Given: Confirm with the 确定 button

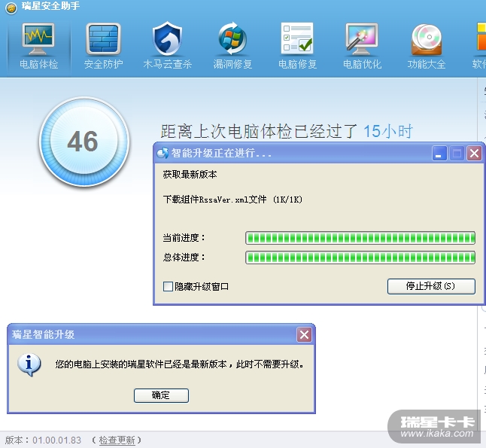Looking at the screenshot, I should (161, 395).
